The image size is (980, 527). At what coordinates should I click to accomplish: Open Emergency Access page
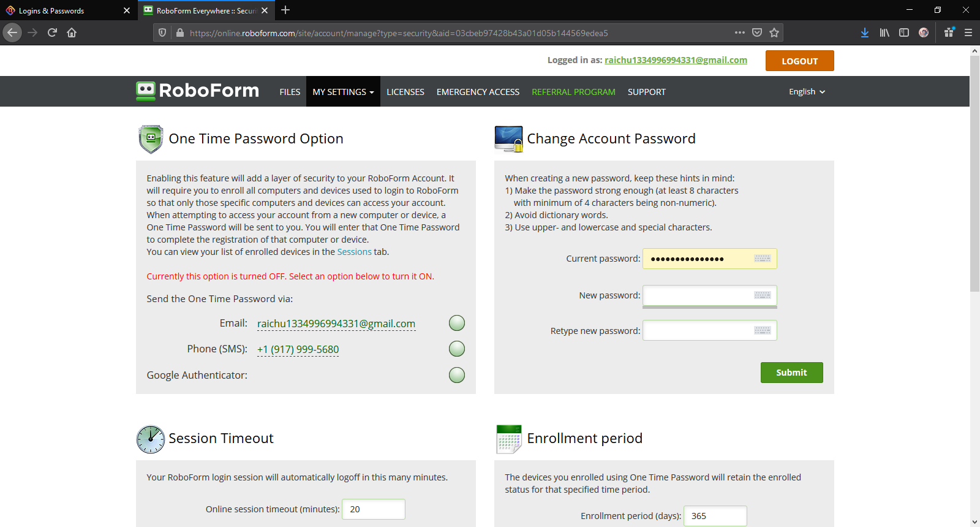478,92
